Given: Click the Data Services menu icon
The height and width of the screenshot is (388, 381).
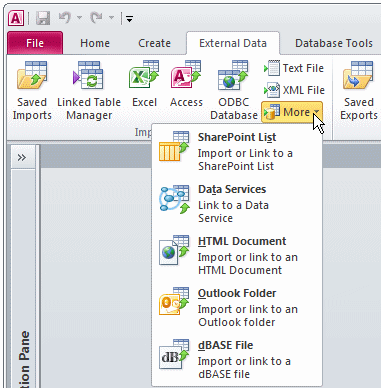Looking at the screenshot, I should tap(175, 199).
